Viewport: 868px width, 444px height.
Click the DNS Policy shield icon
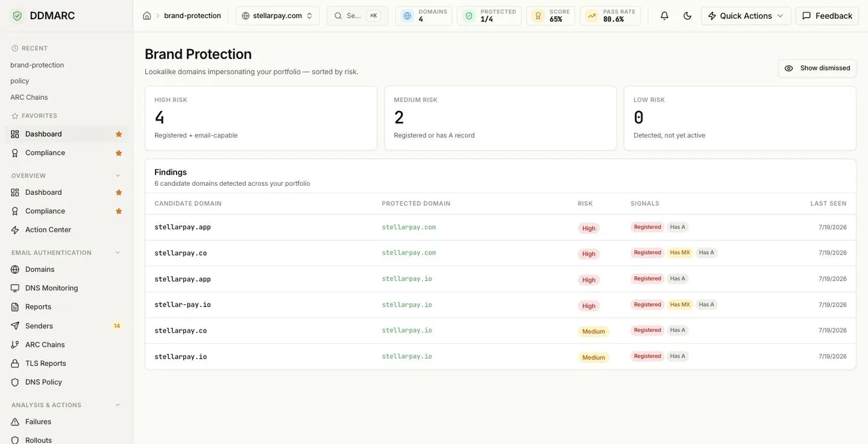(x=15, y=382)
